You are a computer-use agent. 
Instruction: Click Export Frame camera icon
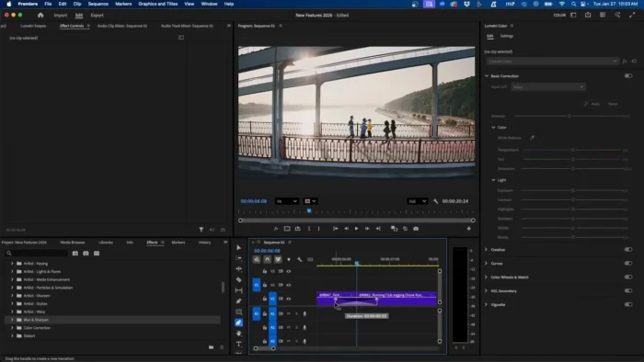coord(416,229)
